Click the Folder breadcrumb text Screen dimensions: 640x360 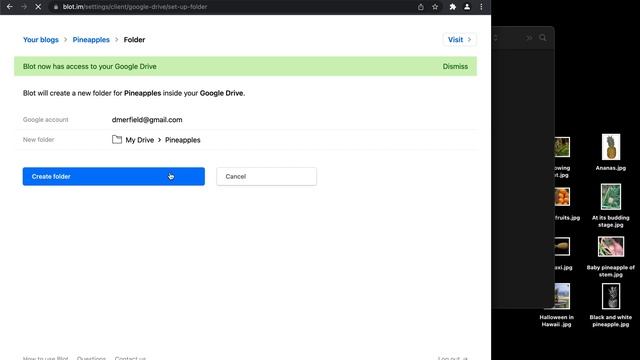tap(134, 40)
